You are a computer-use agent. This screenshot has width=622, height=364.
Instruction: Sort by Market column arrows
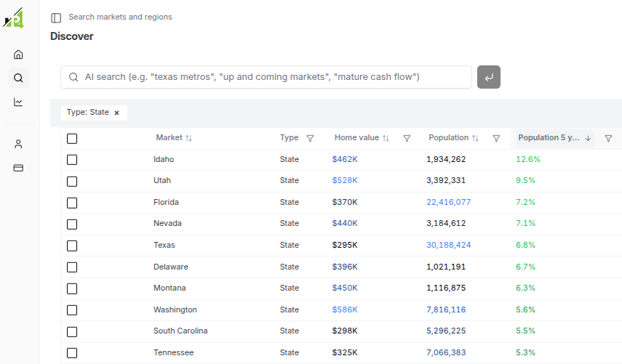189,138
